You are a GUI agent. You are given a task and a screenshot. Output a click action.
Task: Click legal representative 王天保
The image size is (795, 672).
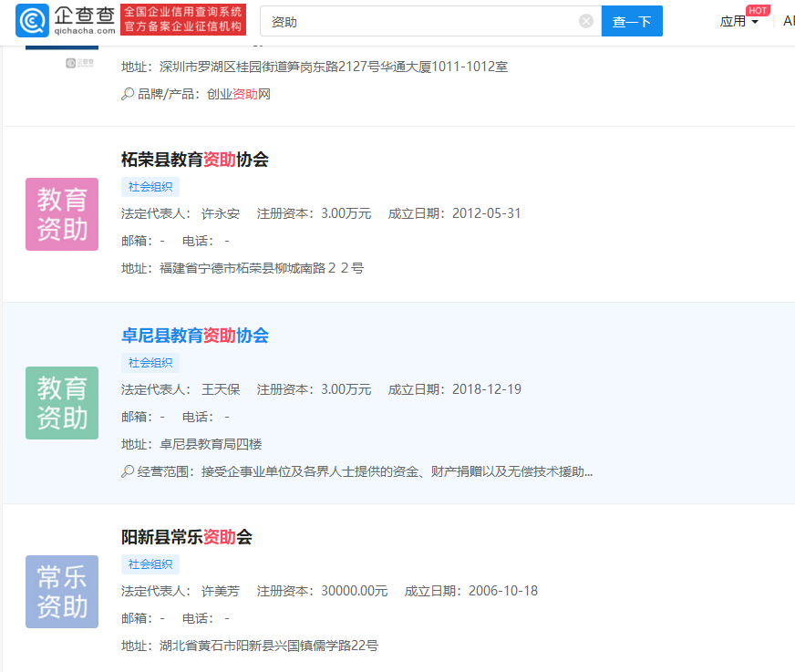(x=221, y=389)
